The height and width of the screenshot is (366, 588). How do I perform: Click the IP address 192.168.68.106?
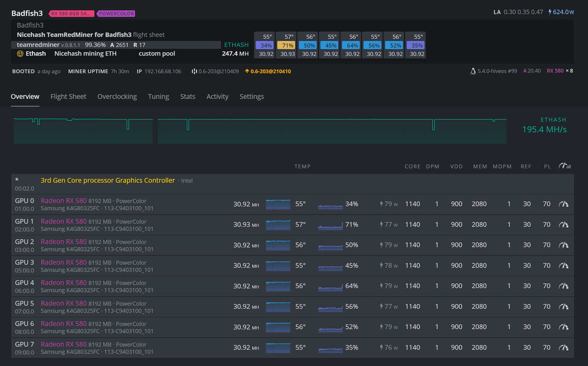[x=163, y=71]
